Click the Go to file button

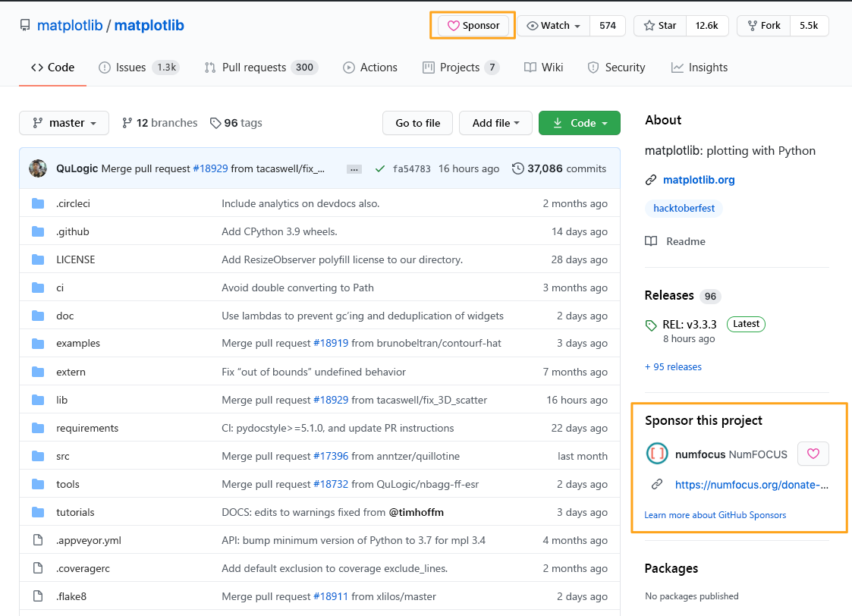[418, 123]
